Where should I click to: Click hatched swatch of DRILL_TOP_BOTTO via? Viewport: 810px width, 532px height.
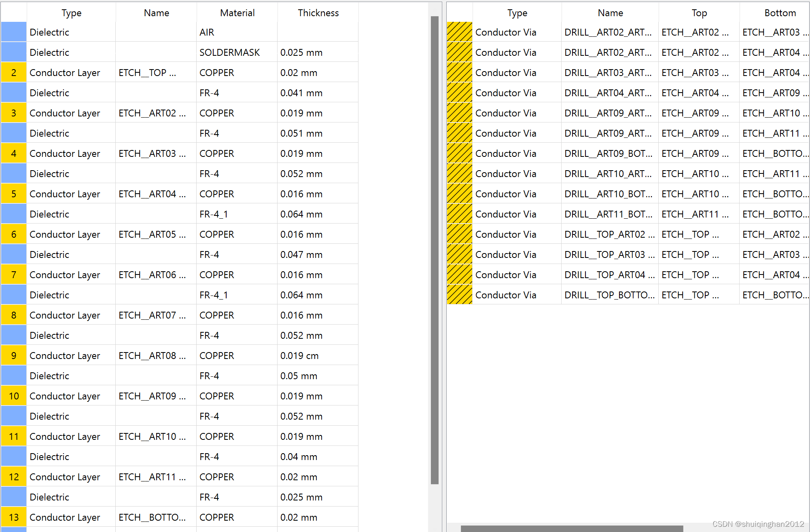(460, 295)
